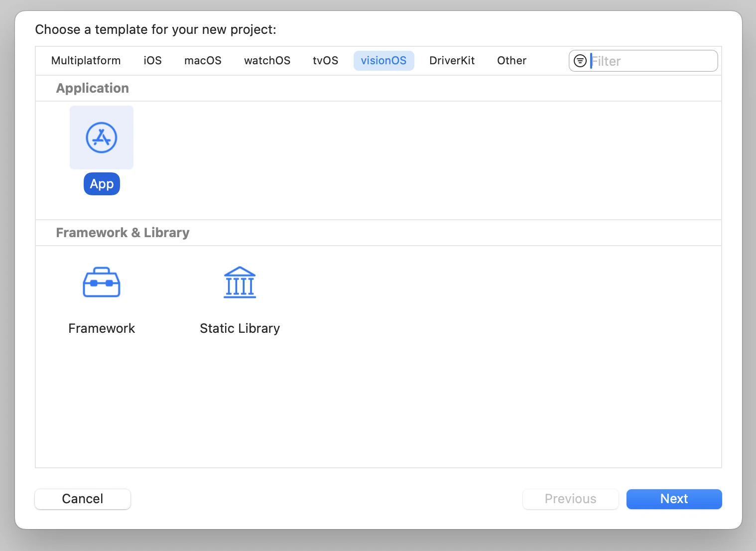Switch to the iOS tab
The width and height of the screenshot is (756, 551).
click(153, 61)
